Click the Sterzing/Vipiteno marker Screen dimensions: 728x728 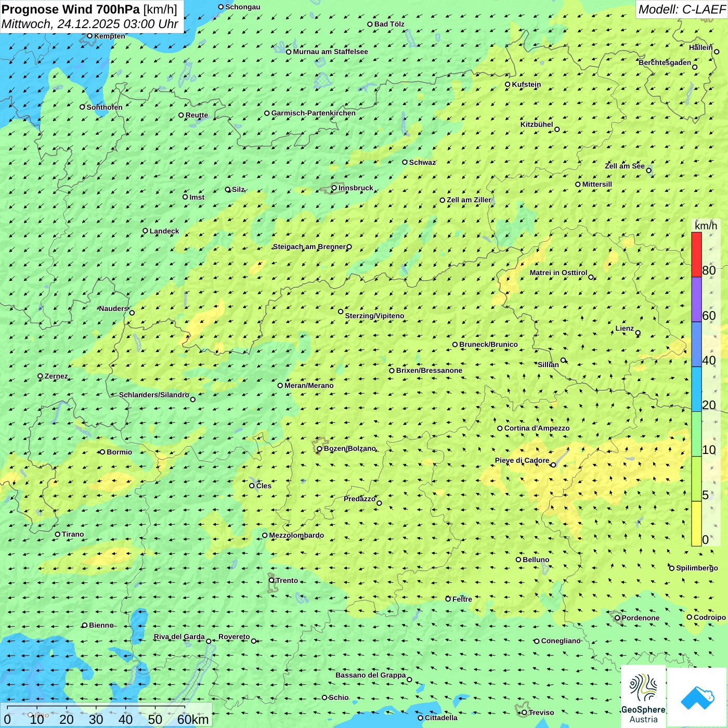point(341,311)
